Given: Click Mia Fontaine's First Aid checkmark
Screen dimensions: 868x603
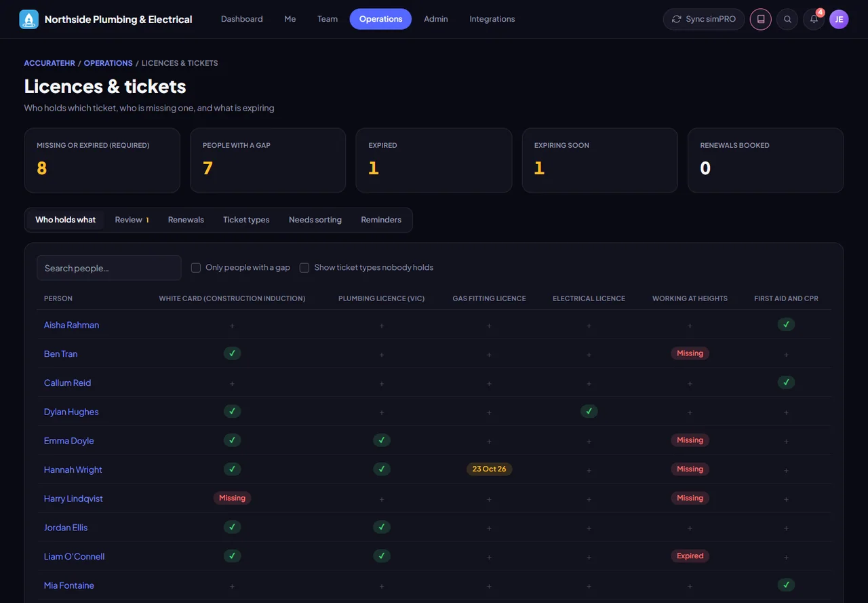Looking at the screenshot, I should point(786,584).
